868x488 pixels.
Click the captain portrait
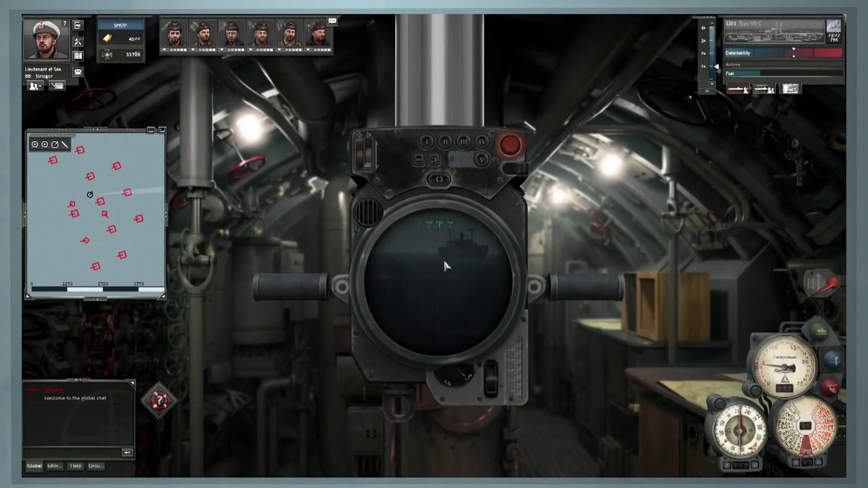click(x=46, y=39)
